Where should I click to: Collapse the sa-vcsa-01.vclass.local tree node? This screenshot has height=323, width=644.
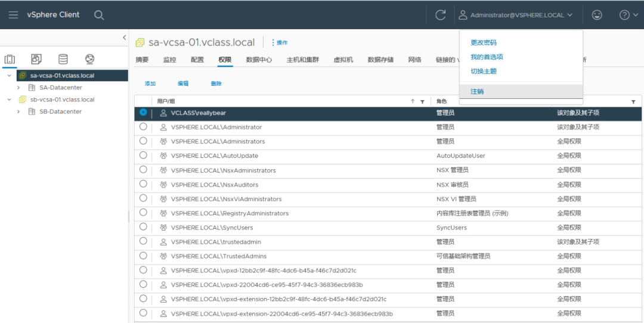[x=9, y=76]
